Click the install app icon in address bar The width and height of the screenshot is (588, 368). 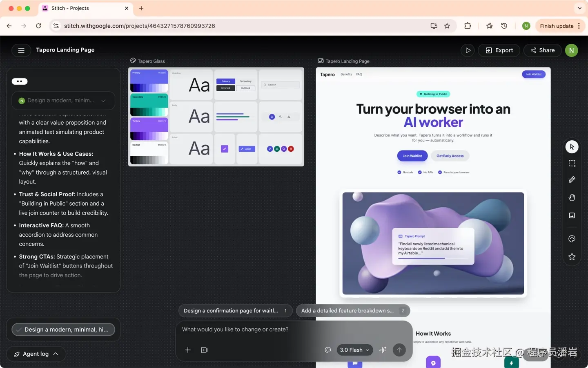pyautogui.click(x=434, y=26)
